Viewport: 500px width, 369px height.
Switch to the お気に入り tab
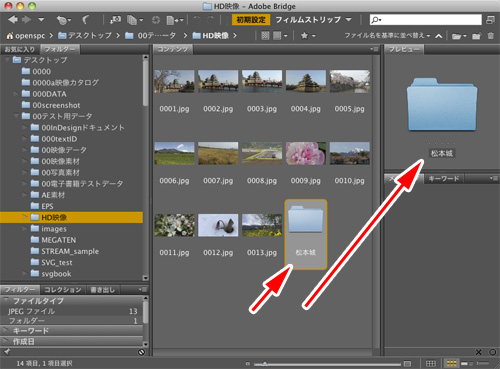20,50
